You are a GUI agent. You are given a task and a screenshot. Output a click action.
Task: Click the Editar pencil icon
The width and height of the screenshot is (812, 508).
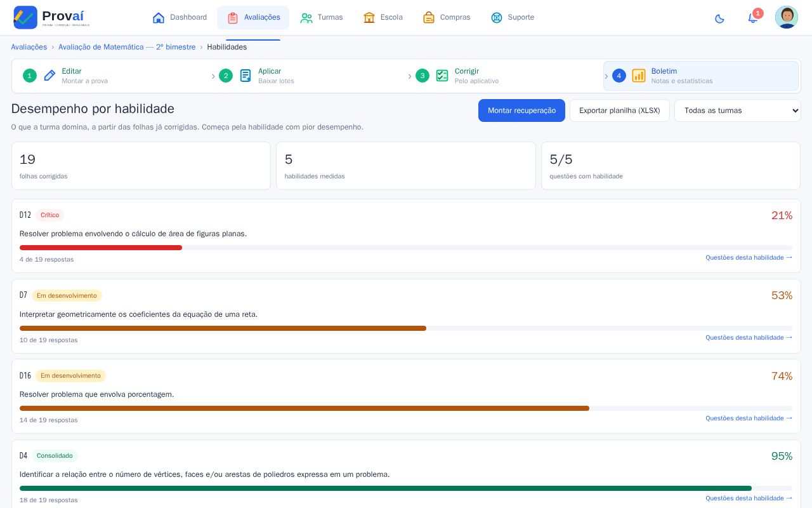[x=49, y=76]
